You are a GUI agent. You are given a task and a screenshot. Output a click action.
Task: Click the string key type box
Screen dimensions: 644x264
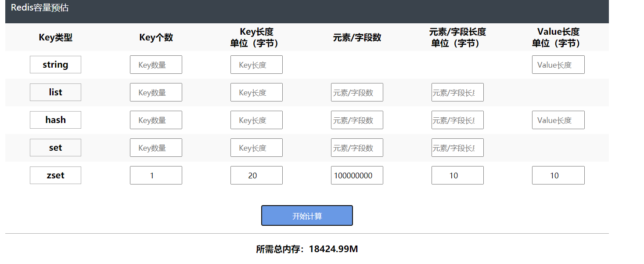click(x=55, y=65)
